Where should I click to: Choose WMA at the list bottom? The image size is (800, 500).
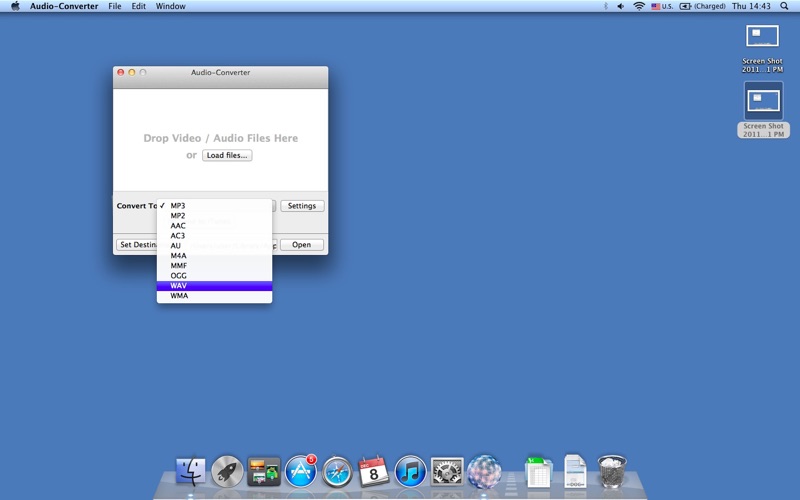coord(214,295)
